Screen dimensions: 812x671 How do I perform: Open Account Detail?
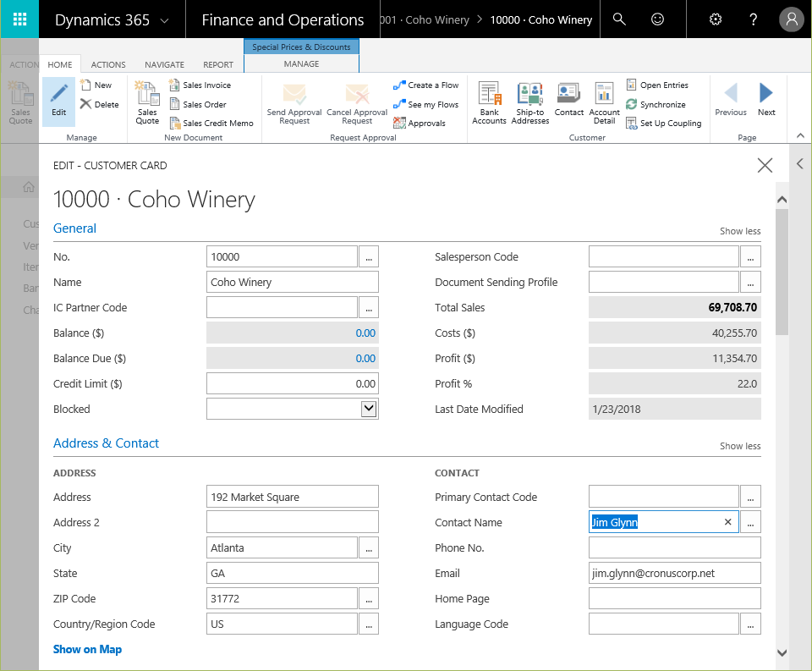pos(604,102)
